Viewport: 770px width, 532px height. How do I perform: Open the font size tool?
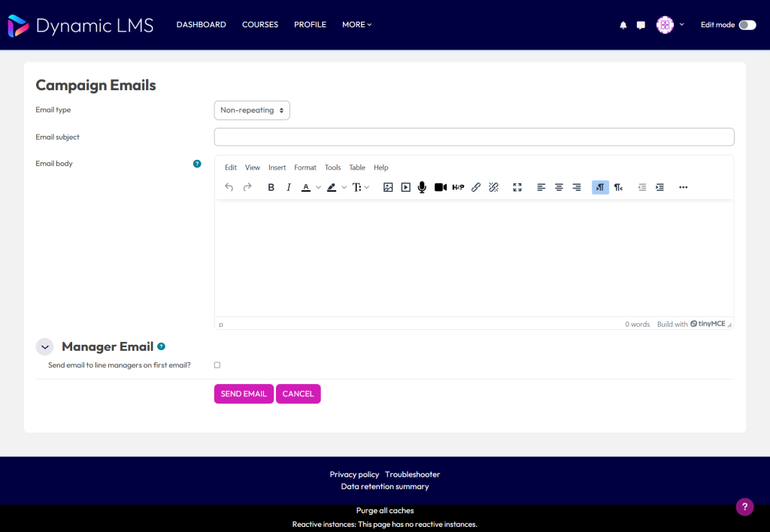click(357, 187)
